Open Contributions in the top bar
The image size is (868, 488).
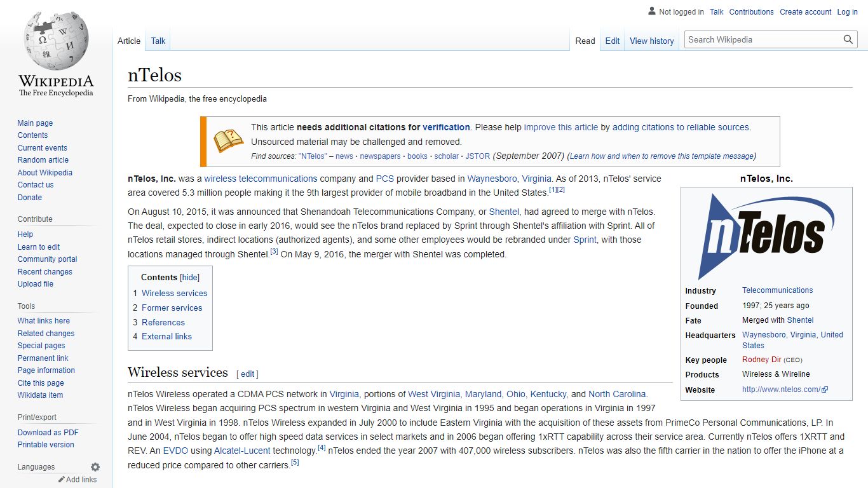click(x=751, y=12)
